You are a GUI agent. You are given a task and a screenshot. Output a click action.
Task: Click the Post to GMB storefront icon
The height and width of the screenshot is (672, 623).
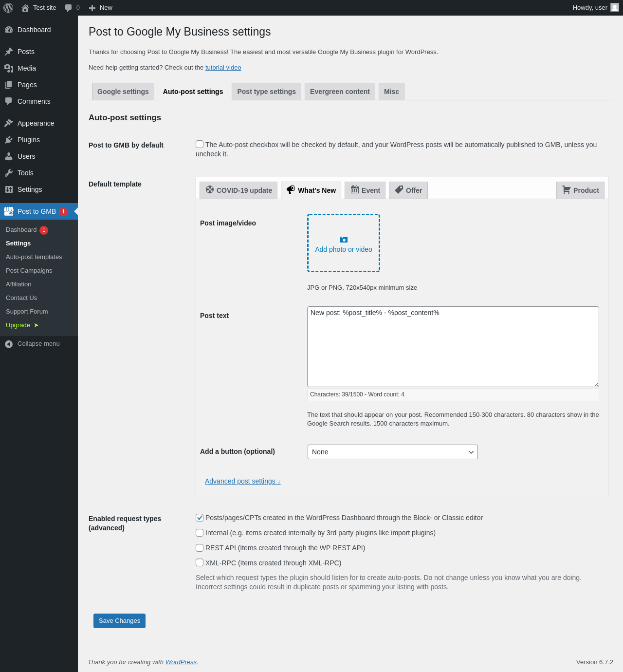pos(9,211)
